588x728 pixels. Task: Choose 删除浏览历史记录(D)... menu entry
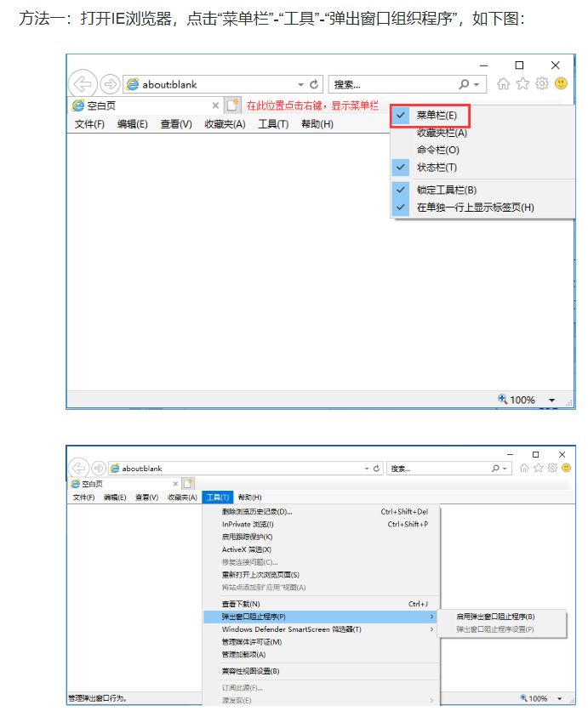pos(321,511)
